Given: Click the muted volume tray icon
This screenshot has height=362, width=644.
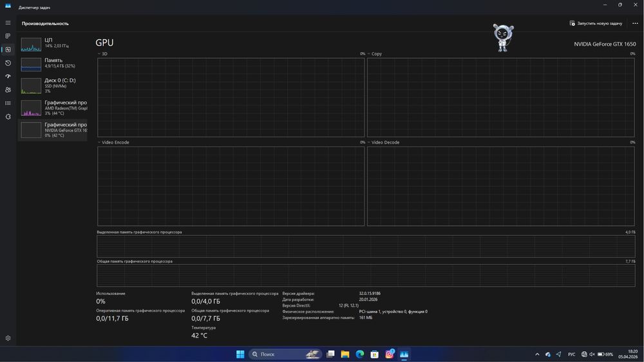Looking at the screenshot, I should (x=592, y=354).
